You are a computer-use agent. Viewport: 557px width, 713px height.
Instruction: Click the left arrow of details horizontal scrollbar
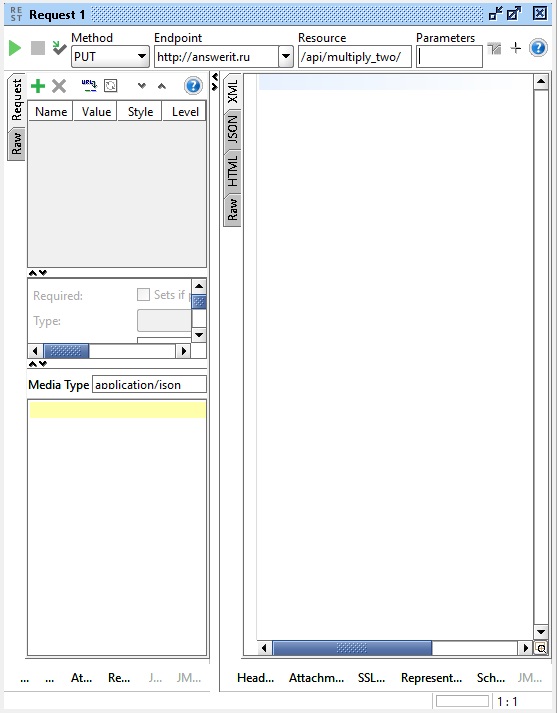[x=35, y=351]
